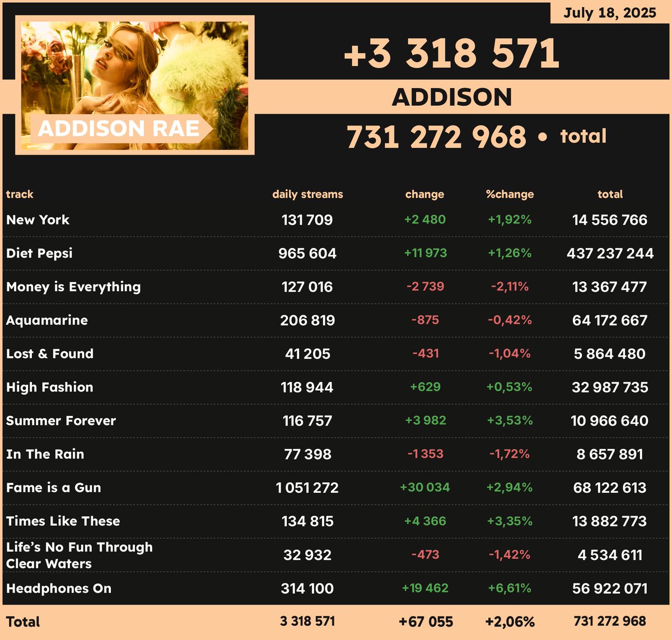Click the Addison Rae photo thumbnail
672x640 pixels.
[135, 85]
